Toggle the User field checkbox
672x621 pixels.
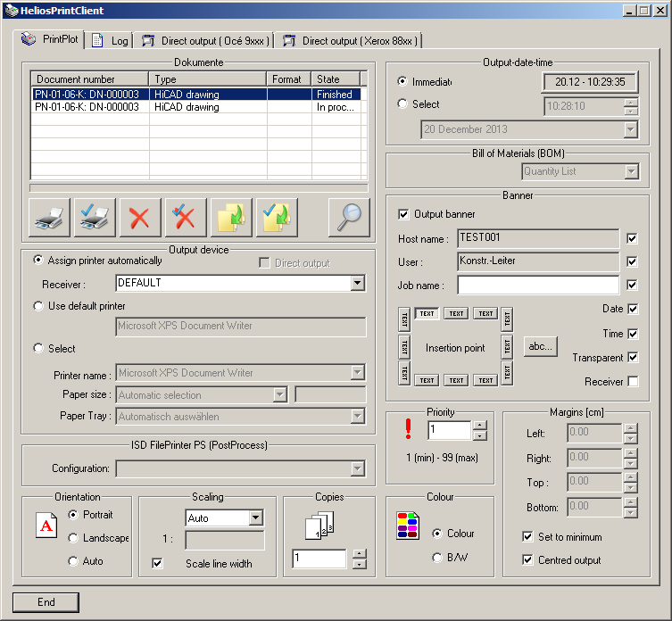(x=632, y=261)
